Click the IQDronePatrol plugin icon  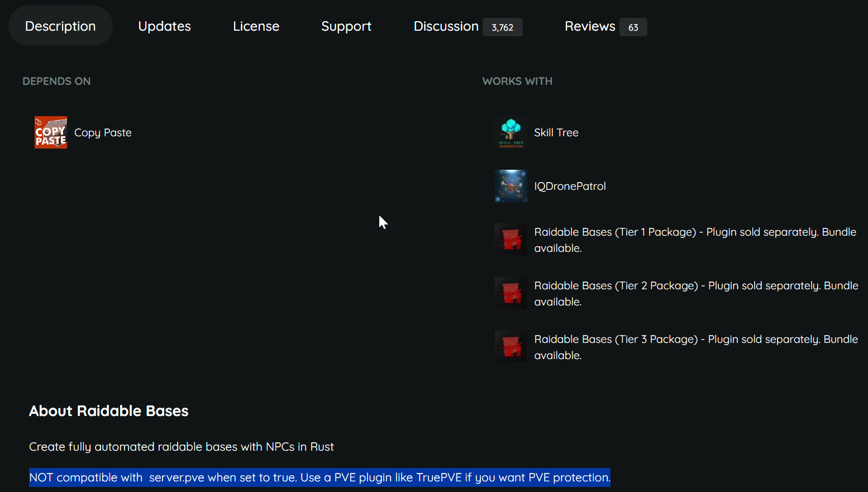[511, 186]
